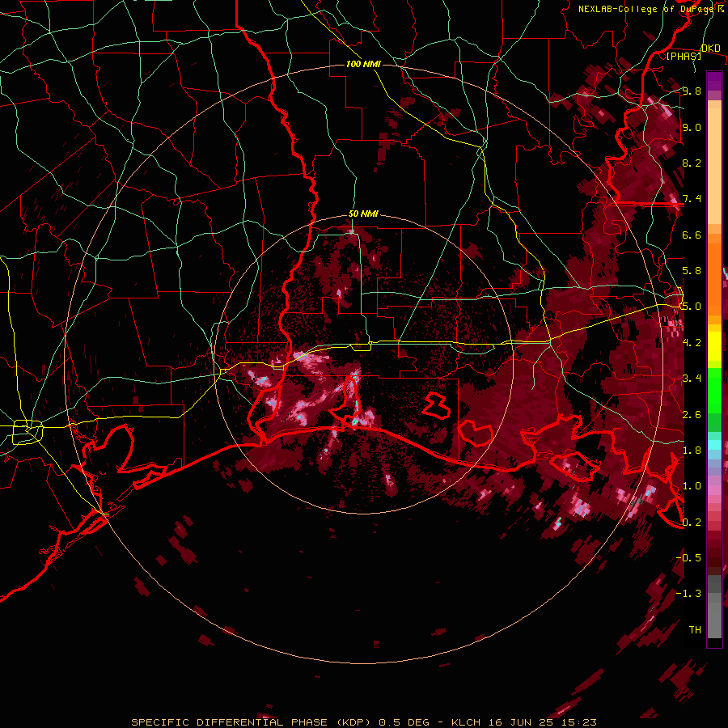Click the [PHAS] units label above the scale

click(684, 56)
